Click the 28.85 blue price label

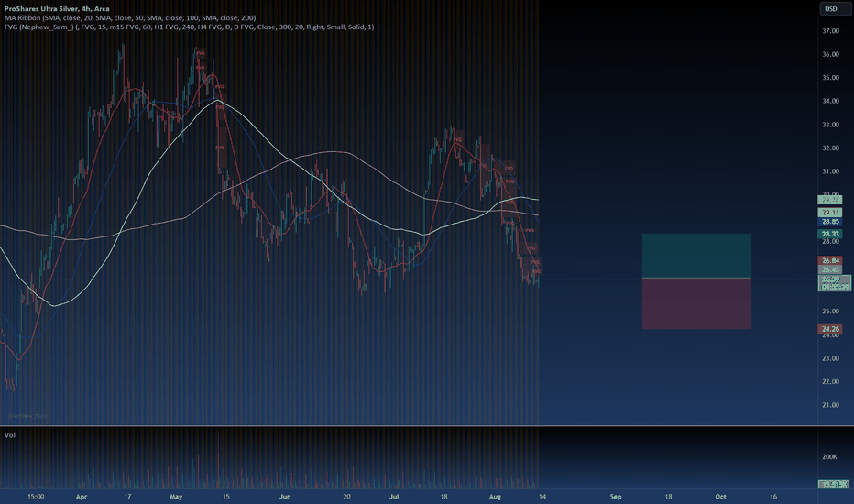(x=830, y=222)
